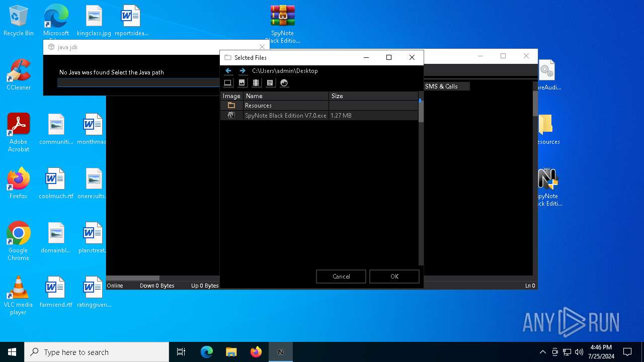
Task: Show hidden system tray icons
Action: pyautogui.click(x=542, y=352)
